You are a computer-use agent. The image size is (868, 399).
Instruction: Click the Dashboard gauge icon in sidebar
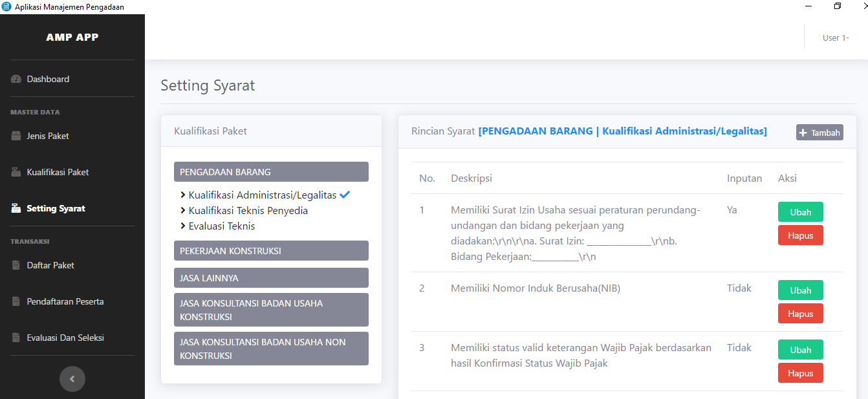coord(16,79)
